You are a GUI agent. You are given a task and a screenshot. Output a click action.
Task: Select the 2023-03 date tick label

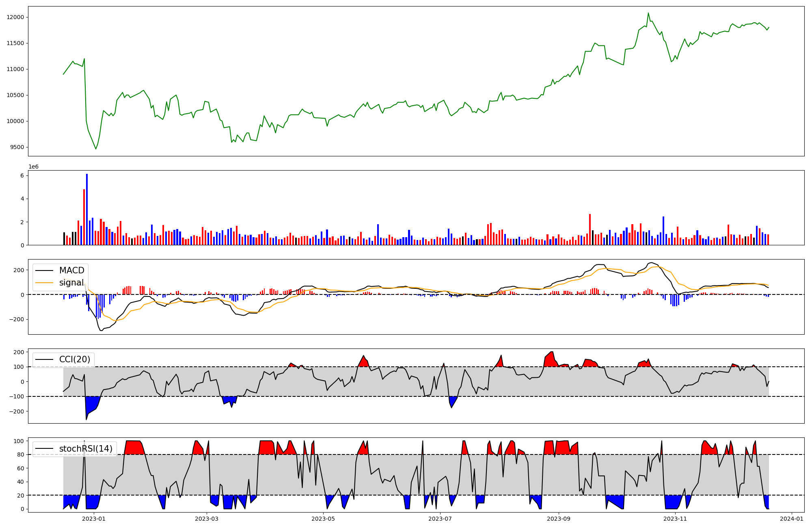pos(207,519)
